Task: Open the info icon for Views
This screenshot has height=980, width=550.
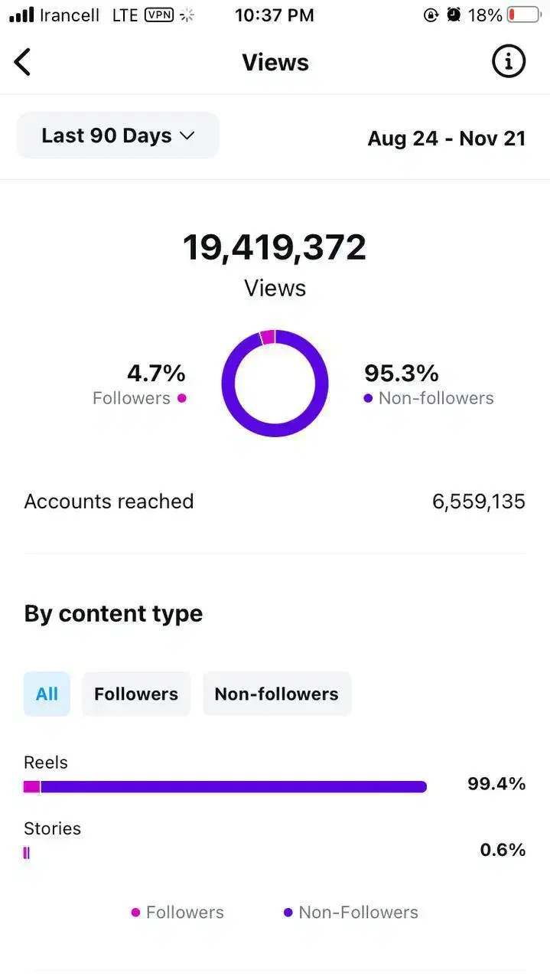Action: click(x=509, y=61)
